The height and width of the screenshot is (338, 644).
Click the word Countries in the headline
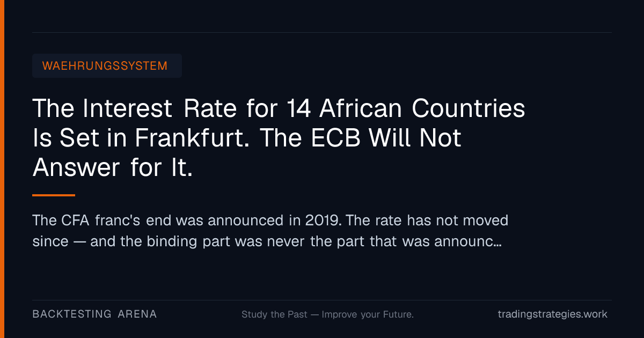click(x=469, y=109)
